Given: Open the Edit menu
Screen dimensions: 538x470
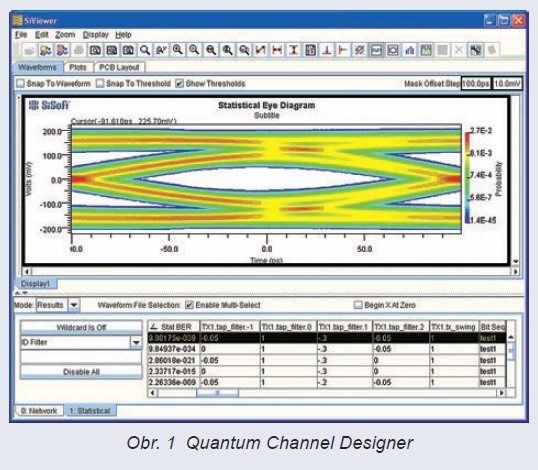Looking at the screenshot, I should click(x=42, y=35).
